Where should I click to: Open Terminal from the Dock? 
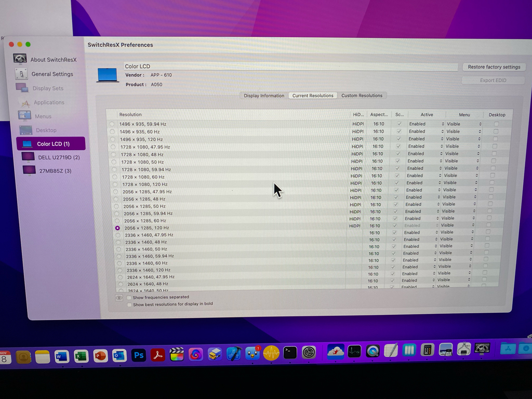tap(290, 353)
